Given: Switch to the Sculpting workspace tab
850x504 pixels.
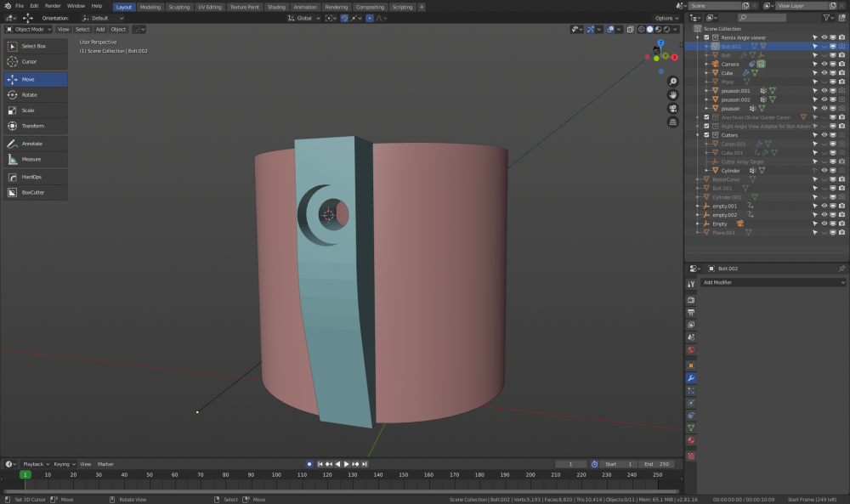Looking at the screenshot, I should [x=178, y=7].
